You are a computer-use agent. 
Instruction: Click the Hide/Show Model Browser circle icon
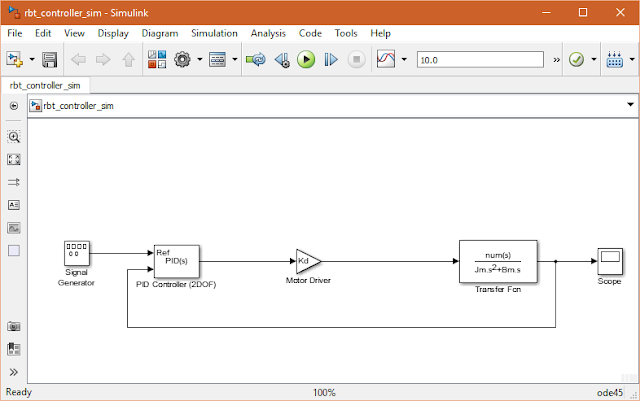coord(14,106)
